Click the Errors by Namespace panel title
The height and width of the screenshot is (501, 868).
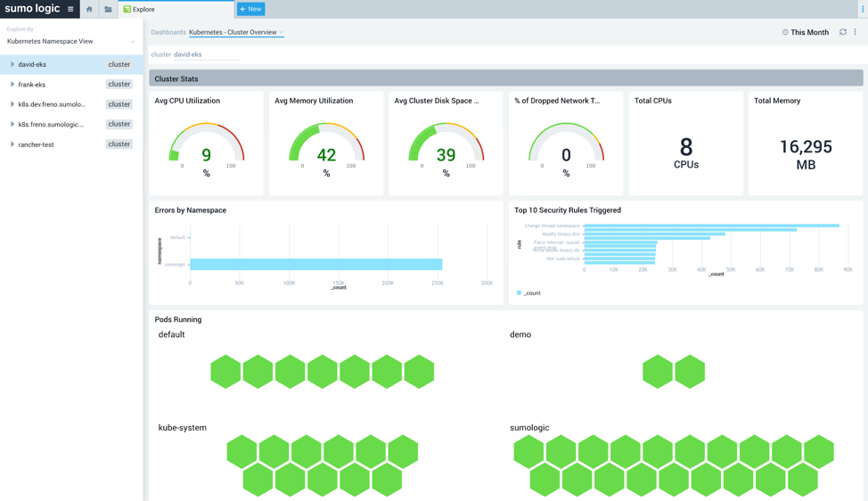(191, 210)
